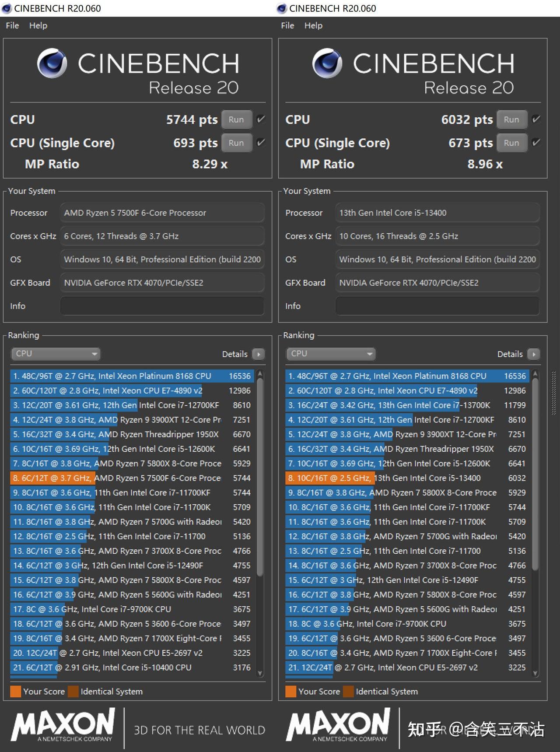Toggle Single Core checkbox next to 673 pts
Image resolution: width=560 pixels, height=752 pixels.
536,142
